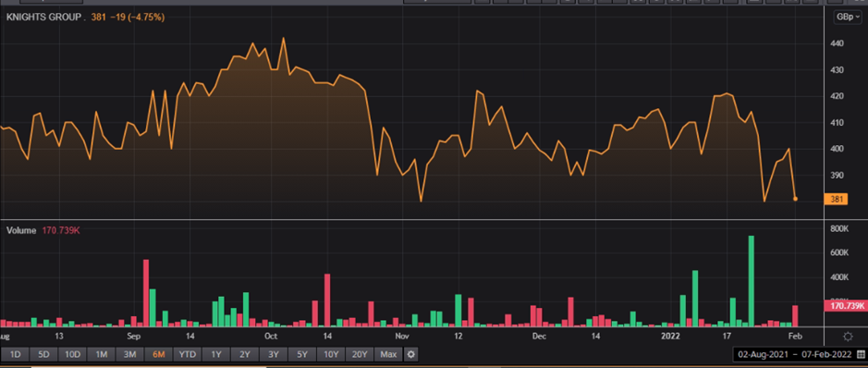
Task: Select the 1Y time range
Action: click(x=216, y=354)
